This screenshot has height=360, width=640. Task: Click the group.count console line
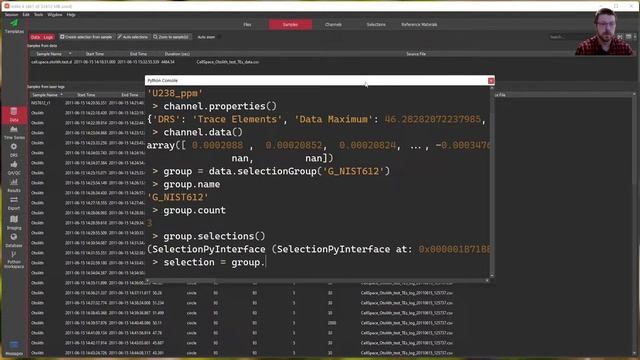coord(194,210)
